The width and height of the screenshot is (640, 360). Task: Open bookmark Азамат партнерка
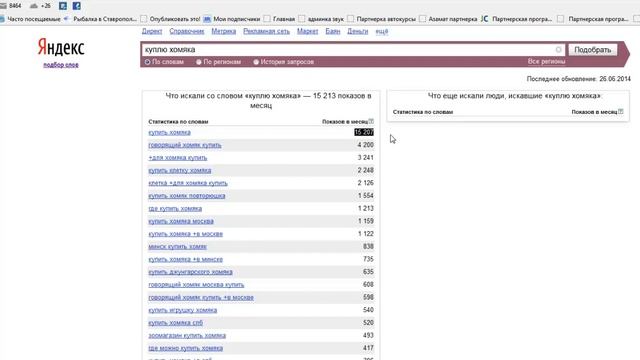tap(448, 19)
